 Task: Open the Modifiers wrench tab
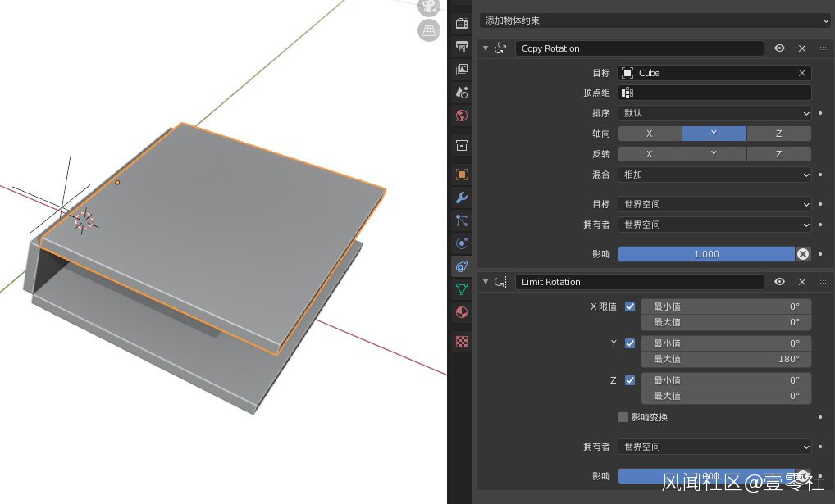(462, 198)
